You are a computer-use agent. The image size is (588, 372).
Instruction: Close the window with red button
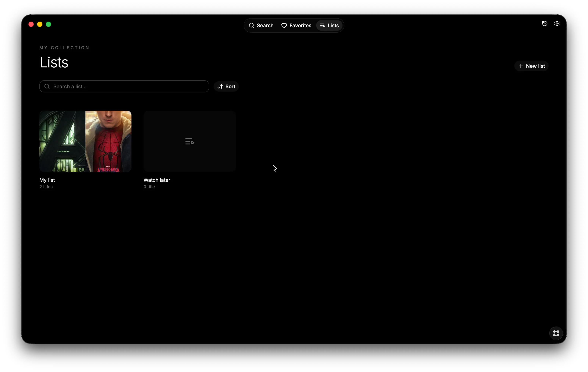(31, 24)
